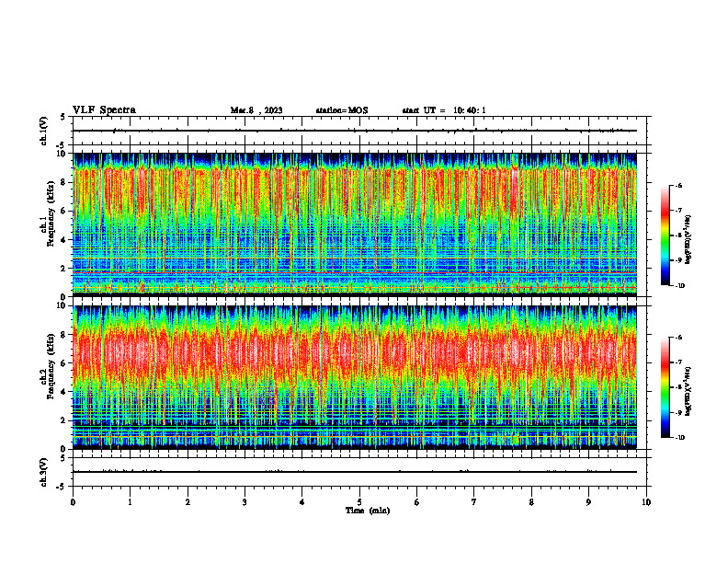This screenshot has width=728, height=563.
Task: Click the ch.2 spectrogram panel
Action: pyautogui.click(x=355, y=377)
